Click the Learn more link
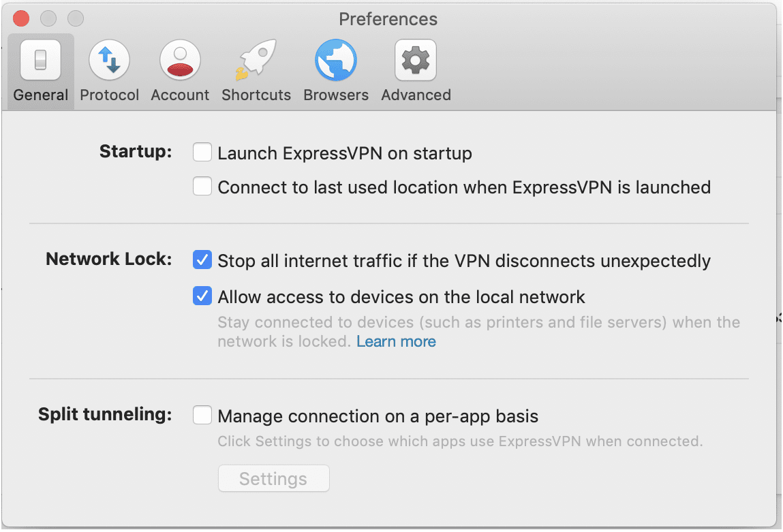Viewport: 783px width, 532px height. tap(396, 341)
